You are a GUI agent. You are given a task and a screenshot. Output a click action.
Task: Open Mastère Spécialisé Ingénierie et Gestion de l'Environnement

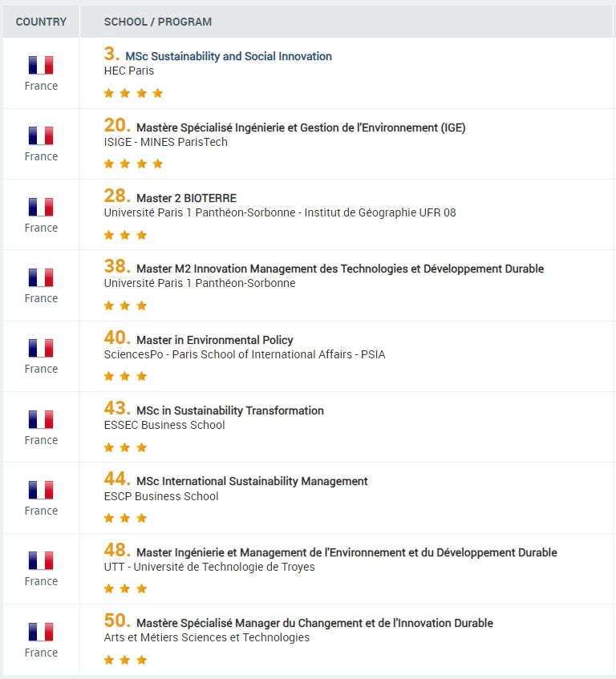[x=301, y=127]
